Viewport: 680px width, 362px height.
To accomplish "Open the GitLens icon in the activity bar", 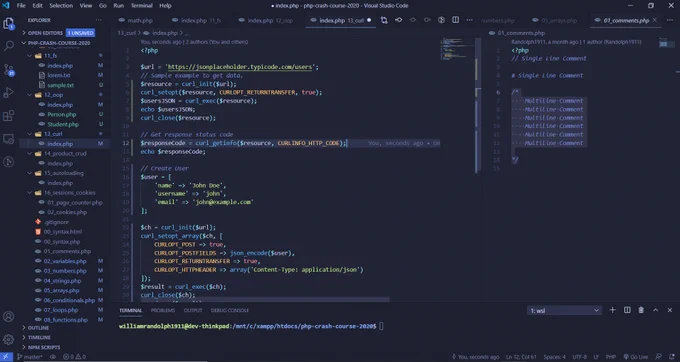I will [x=9, y=162].
